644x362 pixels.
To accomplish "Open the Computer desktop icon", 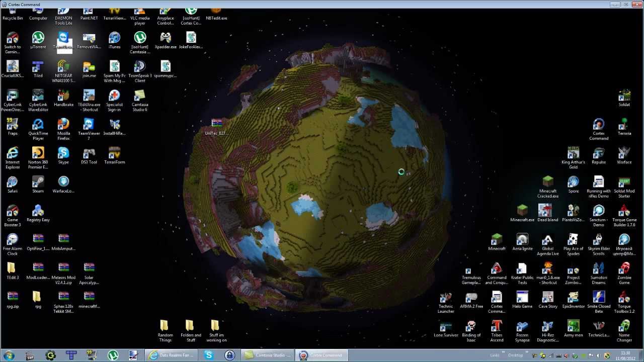I will click(38, 14).
